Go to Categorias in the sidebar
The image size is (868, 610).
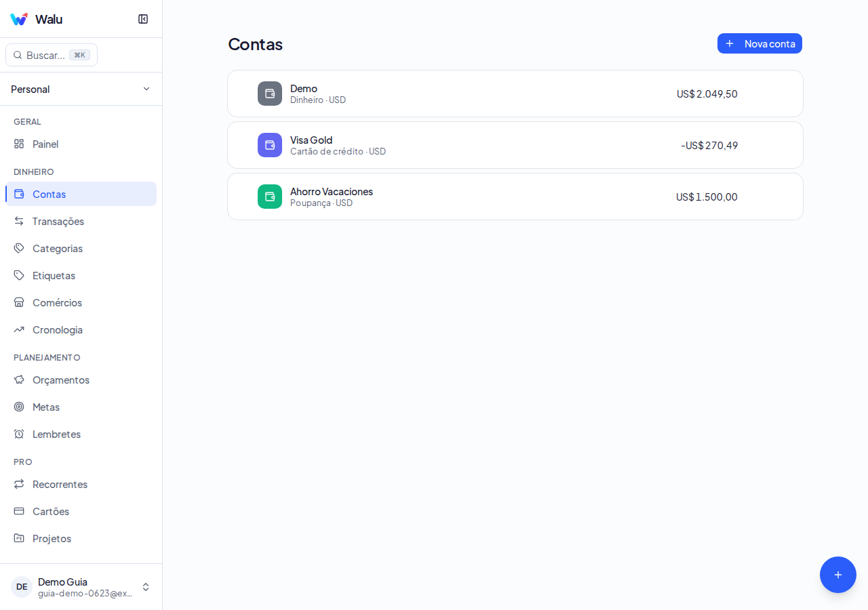81,248
